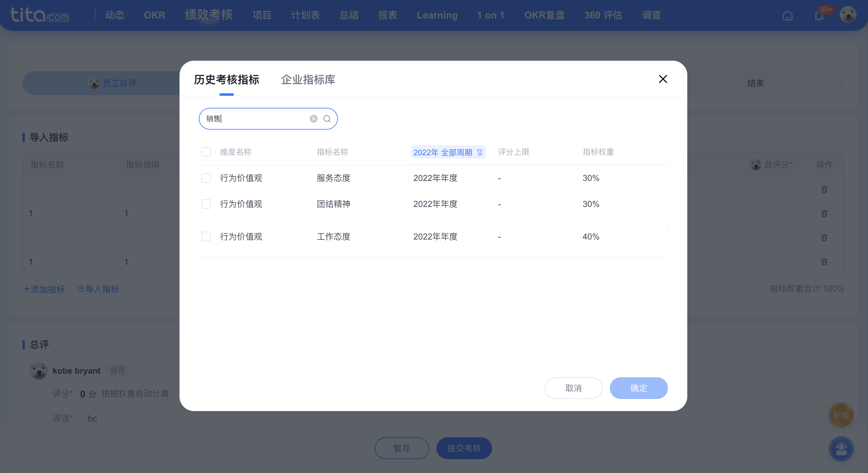Delete the second indicator row via trash icon
The height and width of the screenshot is (473, 868).
[x=824, y=214]
